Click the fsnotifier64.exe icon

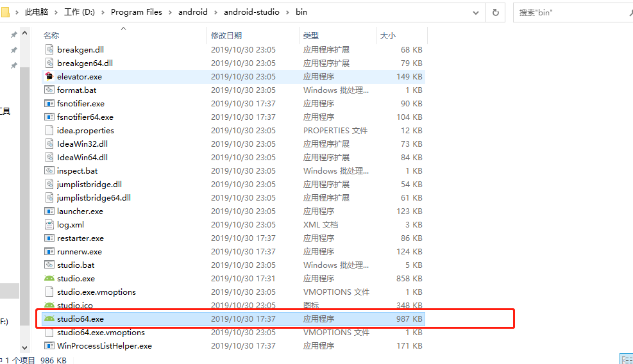coord(49,117)
